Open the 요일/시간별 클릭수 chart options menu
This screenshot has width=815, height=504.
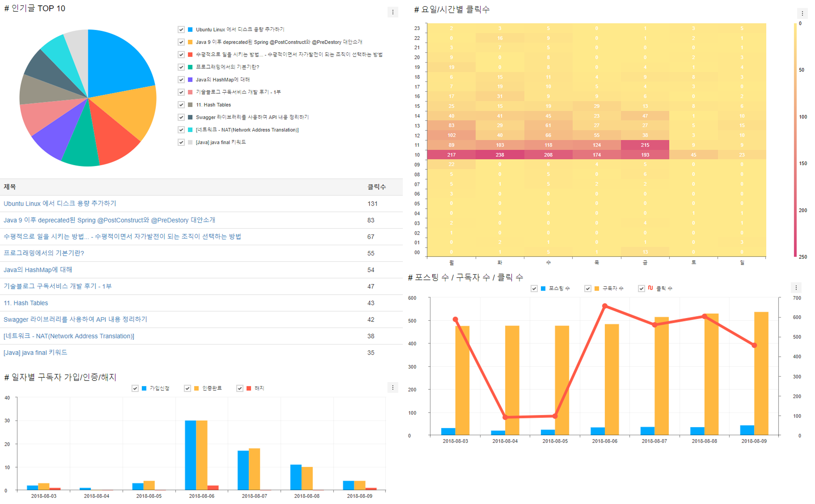pyautogui.click(x=802, y=13)
